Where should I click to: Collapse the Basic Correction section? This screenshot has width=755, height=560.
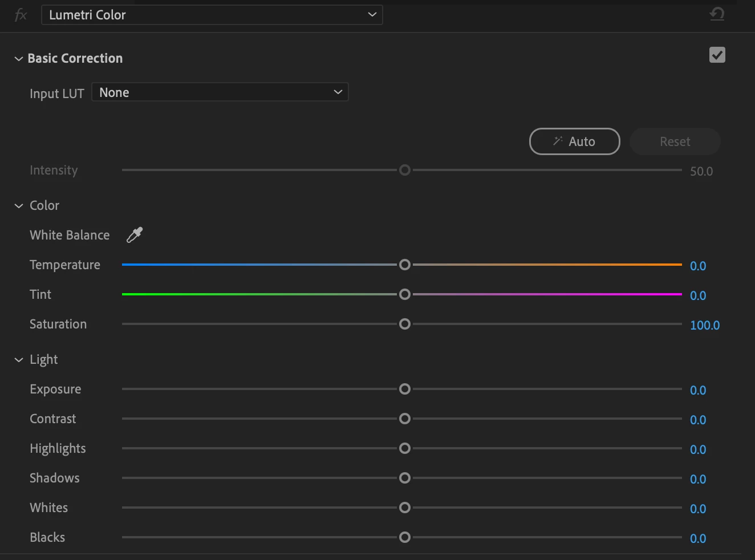pos(19,59)
